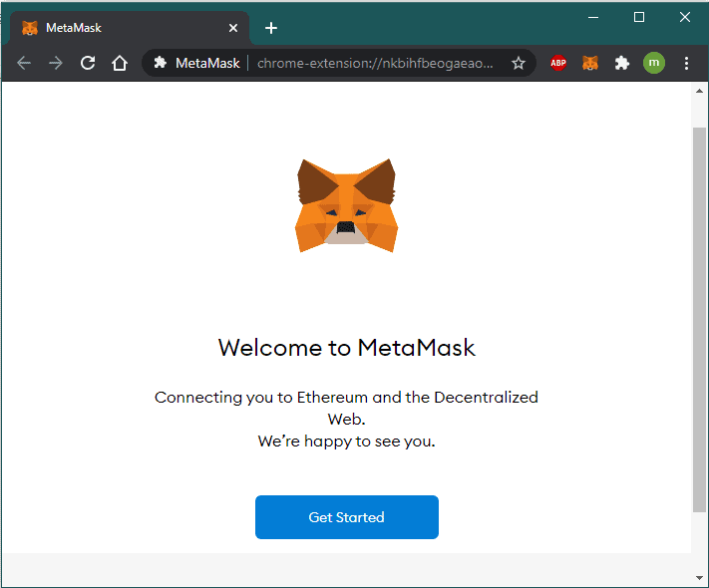
Task: Click the Welcome to MetaMask heading
Action: [x=346, y=348]
